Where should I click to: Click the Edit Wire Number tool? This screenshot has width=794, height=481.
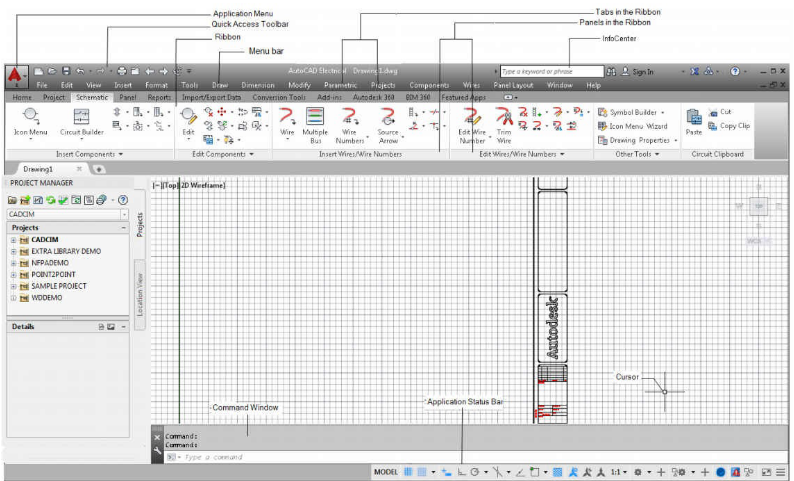472,125
